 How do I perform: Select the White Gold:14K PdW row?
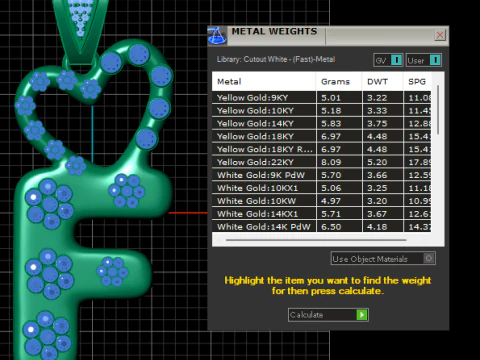pyautogui.click(x=321, y=227)
